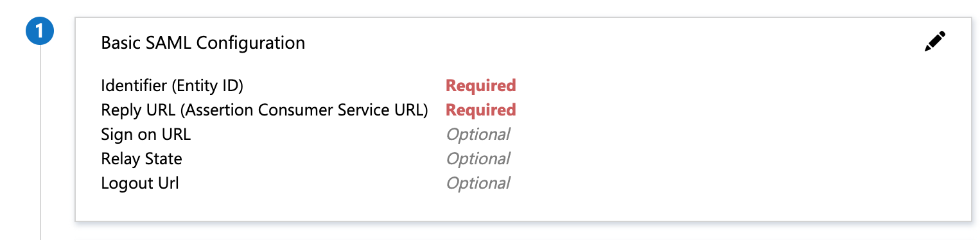The image size is (980, 240).
Task: Click Required status next to Reply URL
Action: (481, 110)
